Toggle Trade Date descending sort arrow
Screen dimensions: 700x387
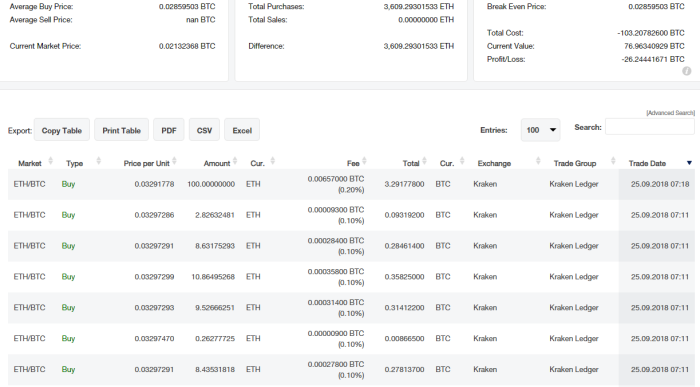click(x=689, y=163)
